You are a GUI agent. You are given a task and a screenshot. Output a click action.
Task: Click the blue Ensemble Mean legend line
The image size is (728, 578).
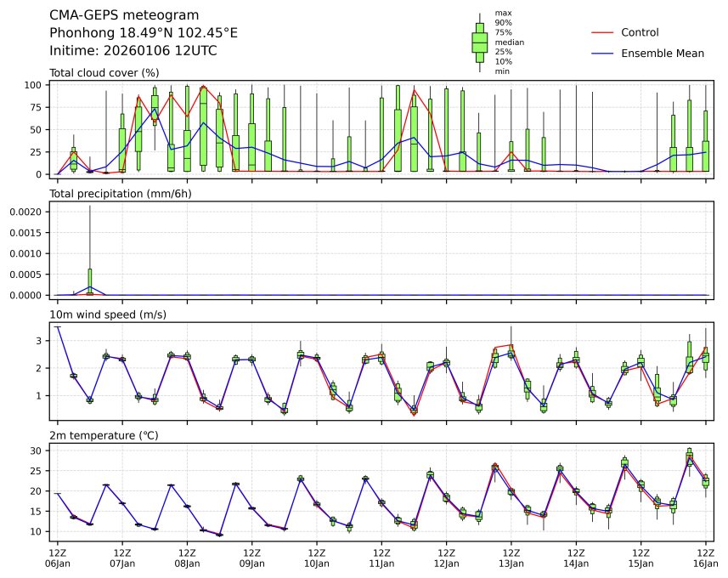[601, 54]
